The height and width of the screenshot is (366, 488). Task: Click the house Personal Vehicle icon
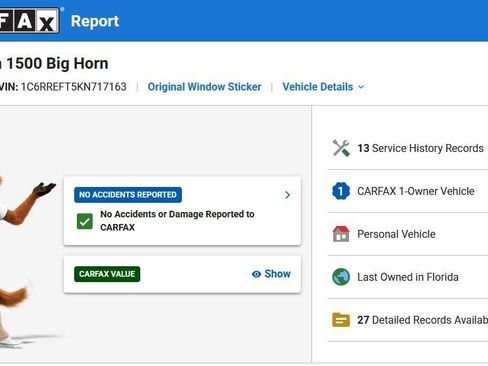341,234
